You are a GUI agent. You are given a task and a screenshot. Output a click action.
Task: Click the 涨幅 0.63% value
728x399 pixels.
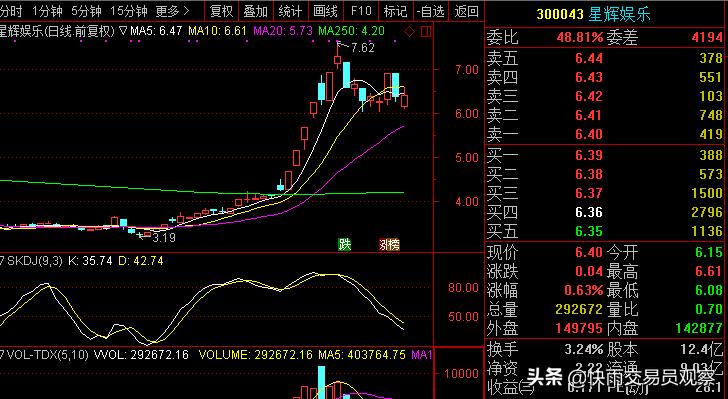tap(584, 290)
